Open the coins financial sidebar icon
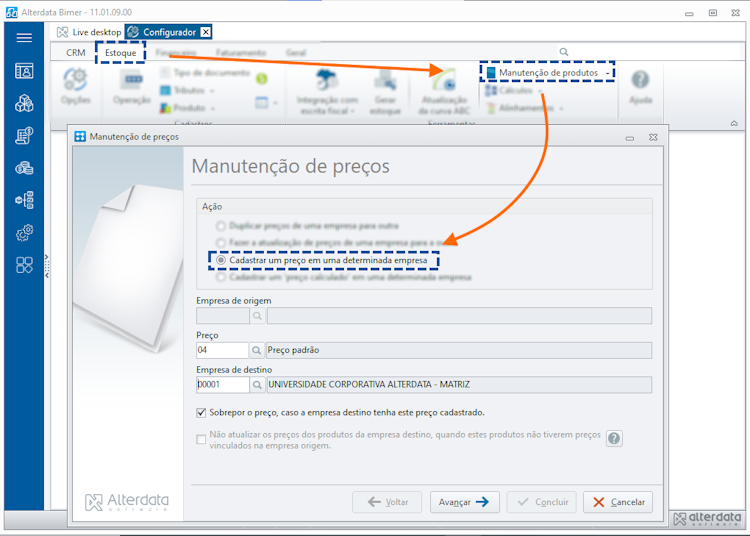Image resolution: width=750 pixels, height=536 pixels. [24, 168]
